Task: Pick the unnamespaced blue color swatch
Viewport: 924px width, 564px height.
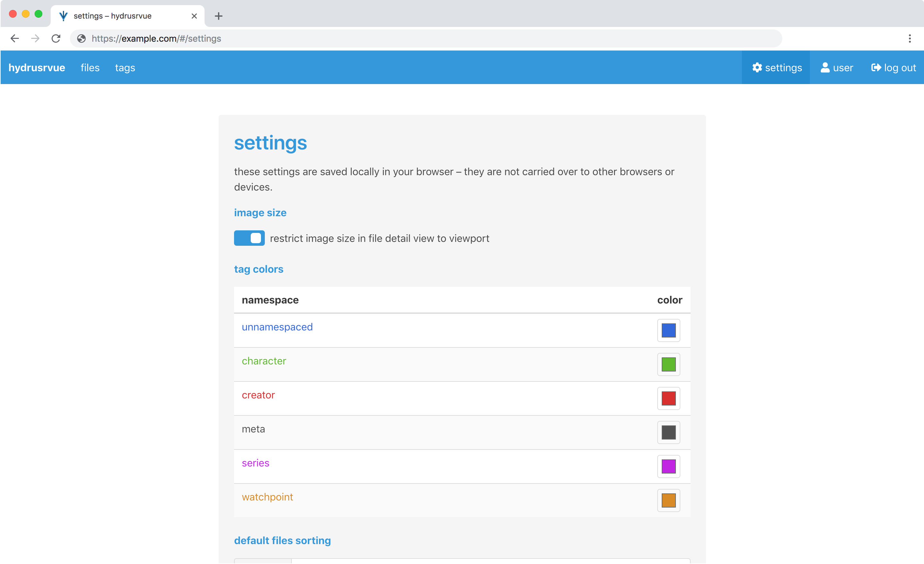Action: (668, 330)
